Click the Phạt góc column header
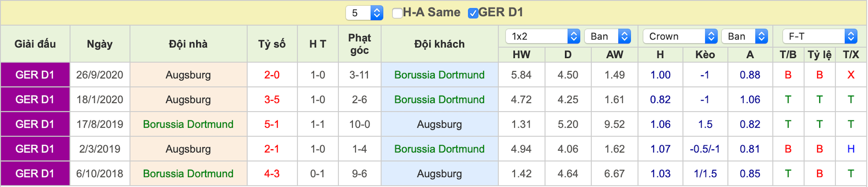The image size is (868, 187). pos(359,44)
